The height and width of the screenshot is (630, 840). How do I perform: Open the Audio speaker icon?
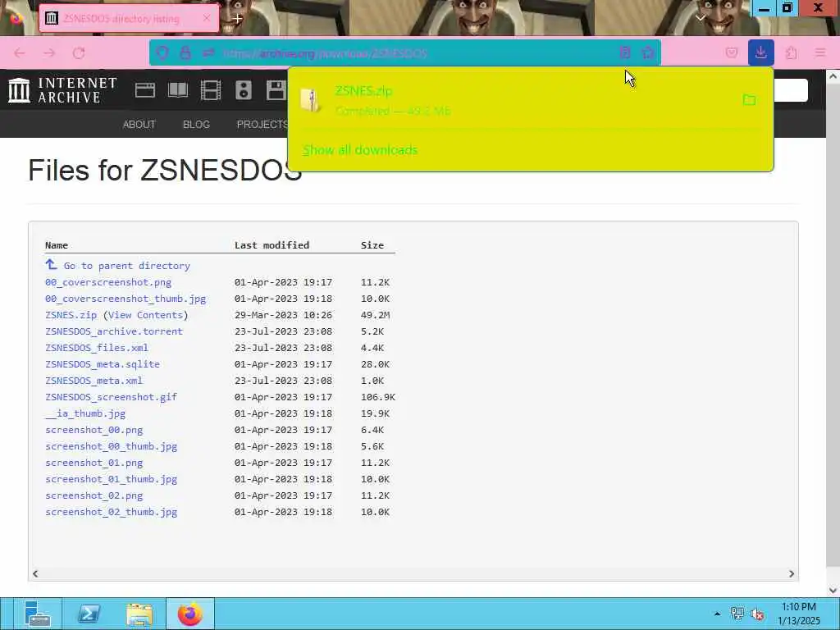point(243,90)
